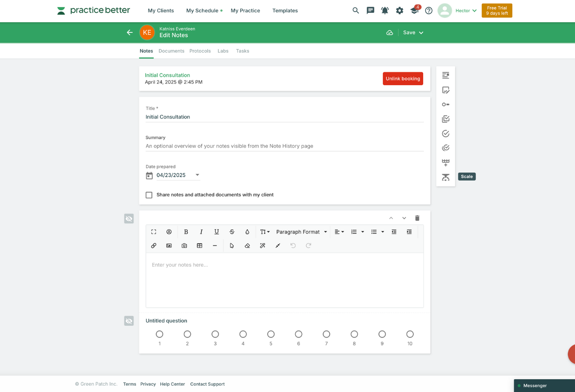This screenshot has height=392, width=575.
Task: Go back using the left arrow
Action: tap(130, 32)
